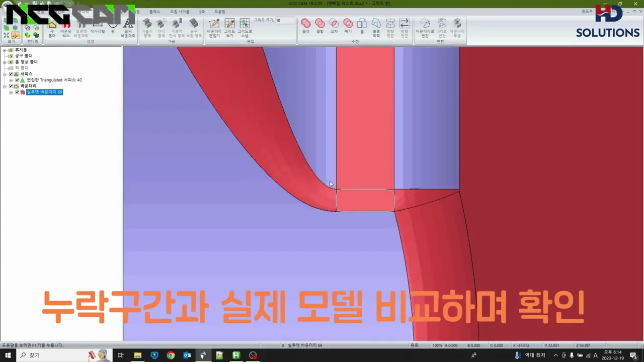Screen dimensions: 644x362
Task: Click the Boundary Projection (바운더리 투영) tool
Action: (457, 28)
